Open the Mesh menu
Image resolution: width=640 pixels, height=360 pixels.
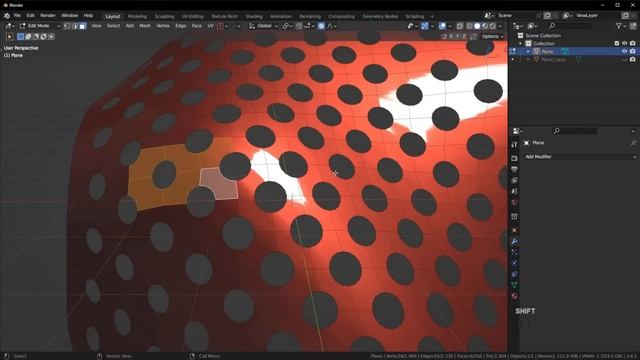(145, 26)
